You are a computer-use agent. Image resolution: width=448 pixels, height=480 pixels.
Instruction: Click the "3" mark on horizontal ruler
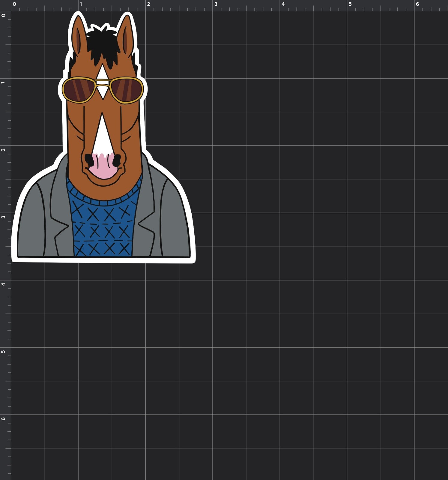216,4
